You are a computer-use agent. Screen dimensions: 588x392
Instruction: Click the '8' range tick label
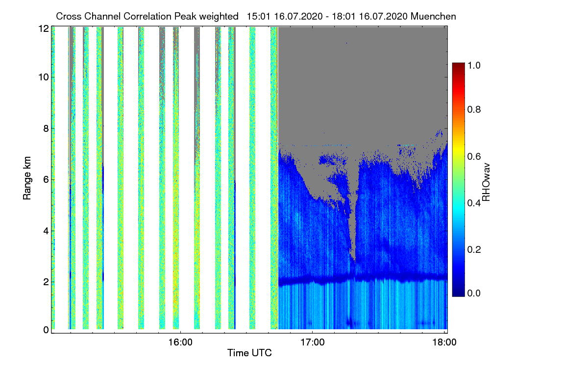46,129
